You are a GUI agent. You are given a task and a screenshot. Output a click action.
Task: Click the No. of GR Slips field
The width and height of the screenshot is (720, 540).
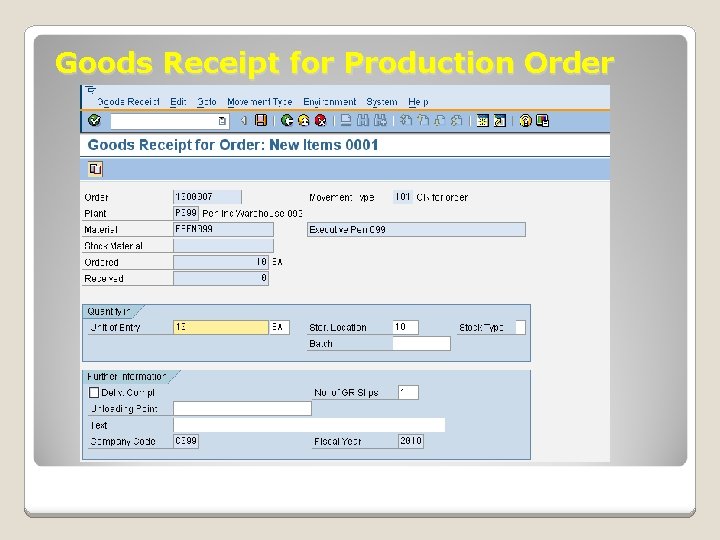[408, 393]
